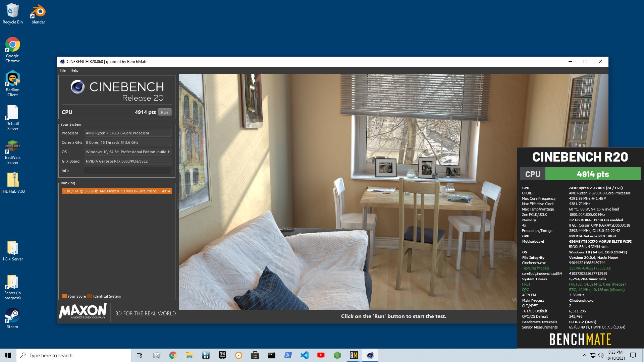Open Epic Games Launcher from taskbar

tap(222, 355)
